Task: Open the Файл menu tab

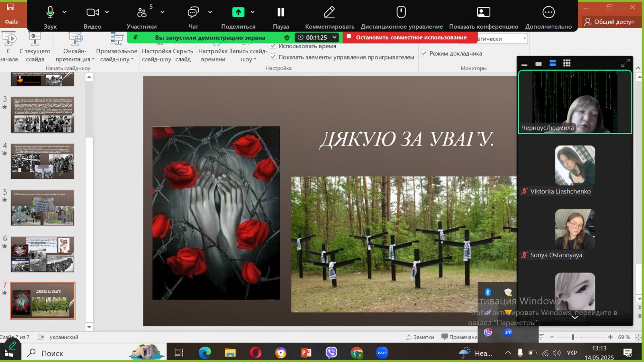Action: point(11,22)
